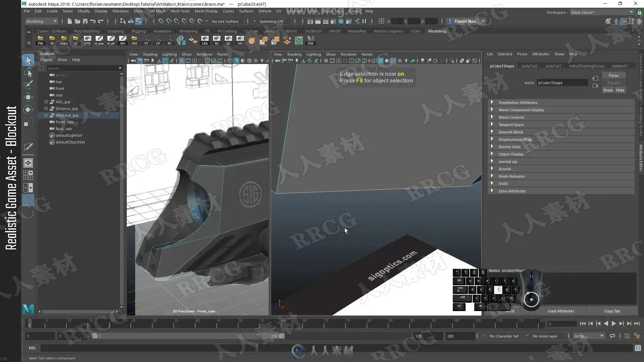Click the Outliner layout icon in toolbox

coord(28,200)
